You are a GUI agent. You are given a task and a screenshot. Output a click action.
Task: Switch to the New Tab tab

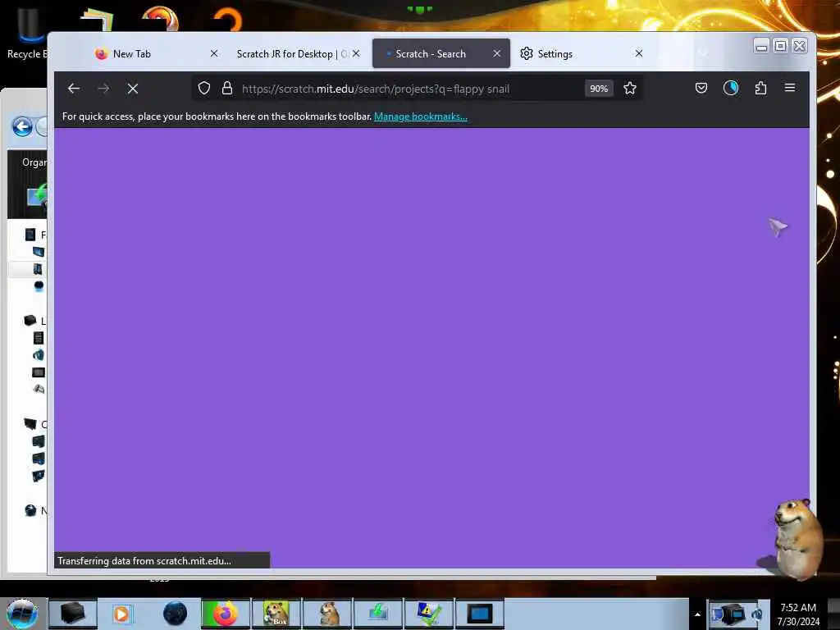[155, 53]
